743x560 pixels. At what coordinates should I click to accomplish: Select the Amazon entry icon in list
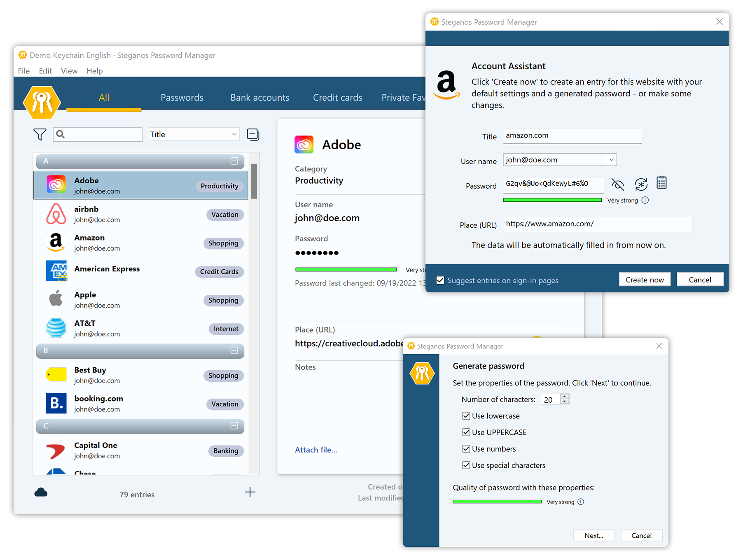tap(56, 242)
